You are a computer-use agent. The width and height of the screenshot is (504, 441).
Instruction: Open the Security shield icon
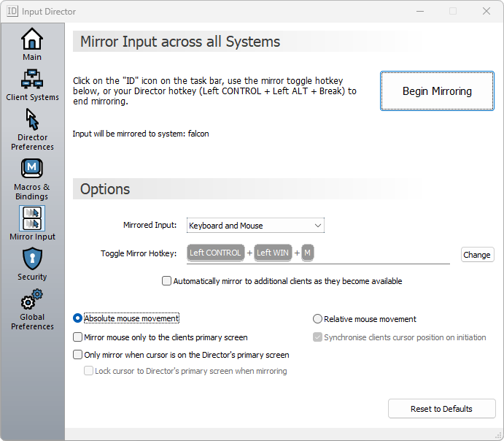click(32, 258)
